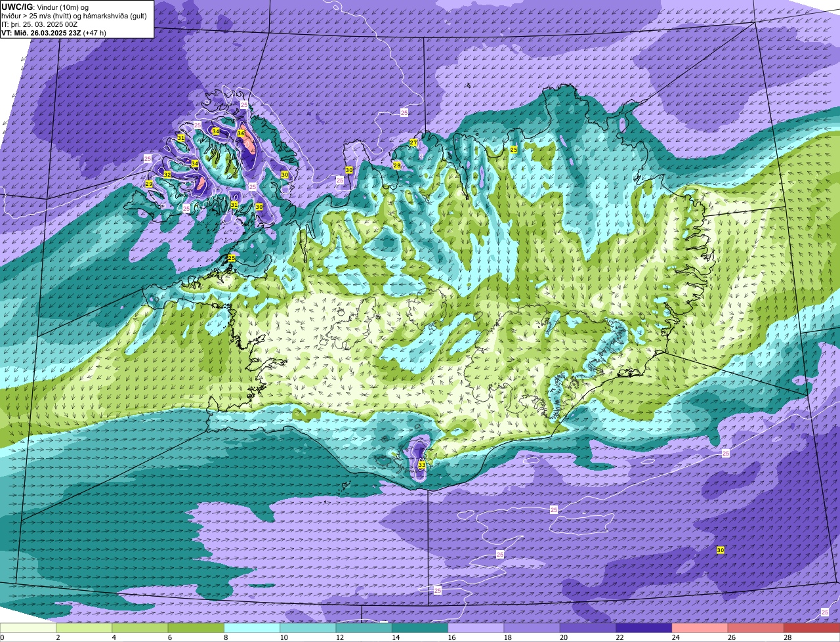Click the '2' value on the legend scale

pos(58,637)
